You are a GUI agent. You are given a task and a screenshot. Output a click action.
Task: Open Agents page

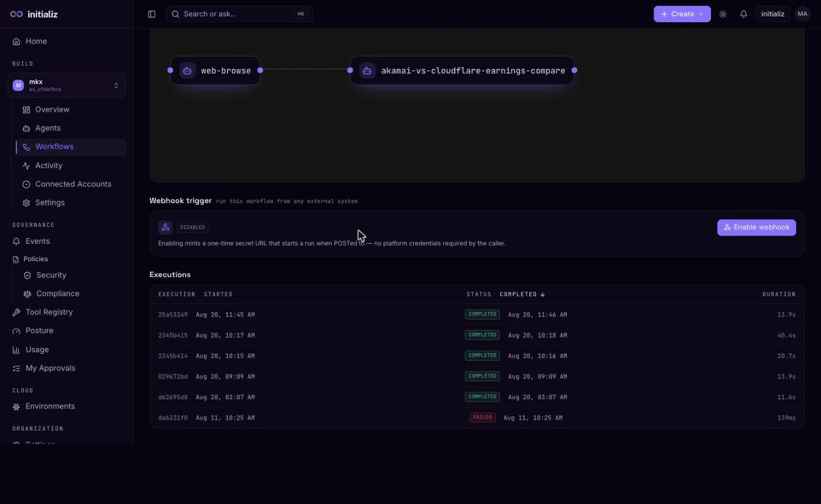[x=71, y=128]
